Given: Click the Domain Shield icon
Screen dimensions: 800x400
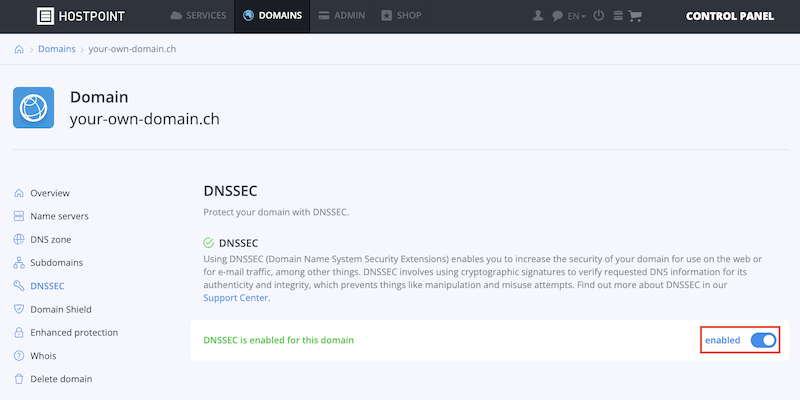Looking at the screenshot, I should pyautogui.click(x=19, y=309).
